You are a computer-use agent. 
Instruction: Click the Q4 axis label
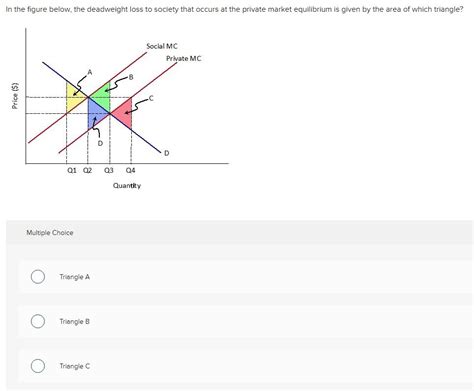[x=131, y=170]
